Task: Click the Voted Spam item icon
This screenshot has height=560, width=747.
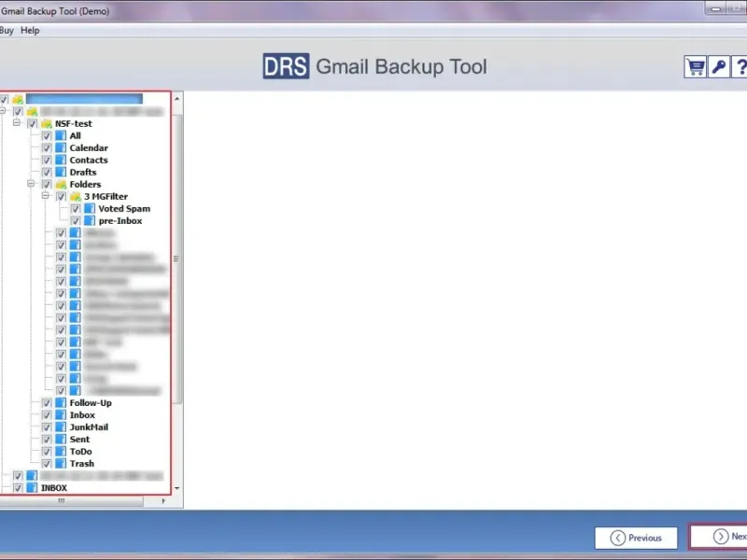Action: tap(90, 208)
